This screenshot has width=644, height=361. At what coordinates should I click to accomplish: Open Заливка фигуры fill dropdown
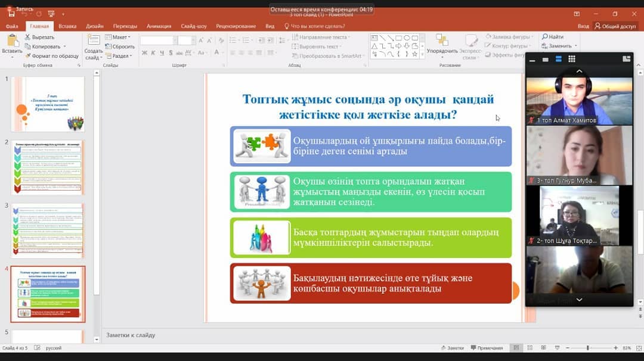509,36
